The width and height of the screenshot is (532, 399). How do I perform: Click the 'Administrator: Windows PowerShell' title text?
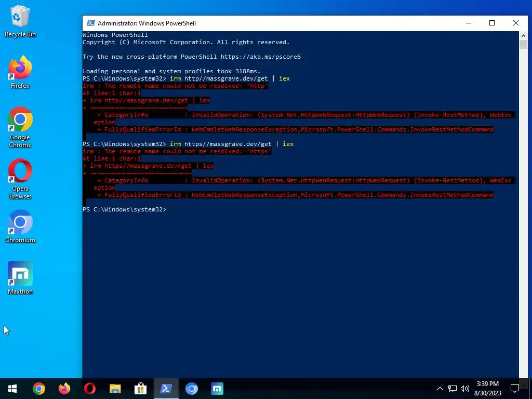(147, 23)
